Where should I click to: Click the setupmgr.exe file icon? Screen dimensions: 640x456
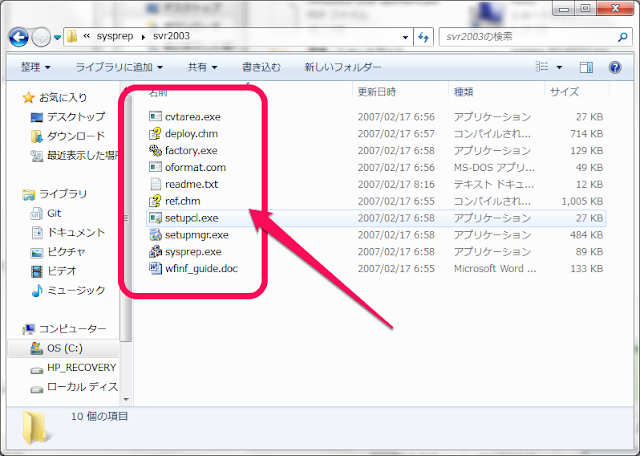(x=155, y=235)
